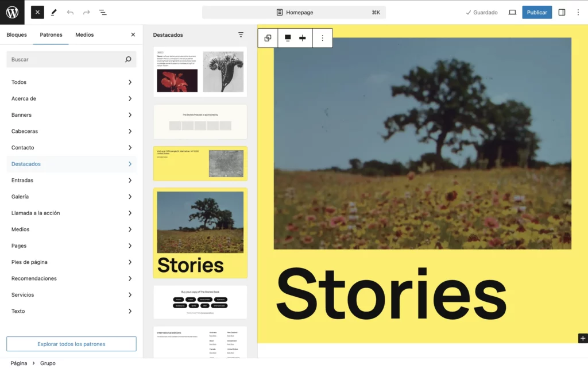Close the block inserter toggle button

click(x=37, y=12)
